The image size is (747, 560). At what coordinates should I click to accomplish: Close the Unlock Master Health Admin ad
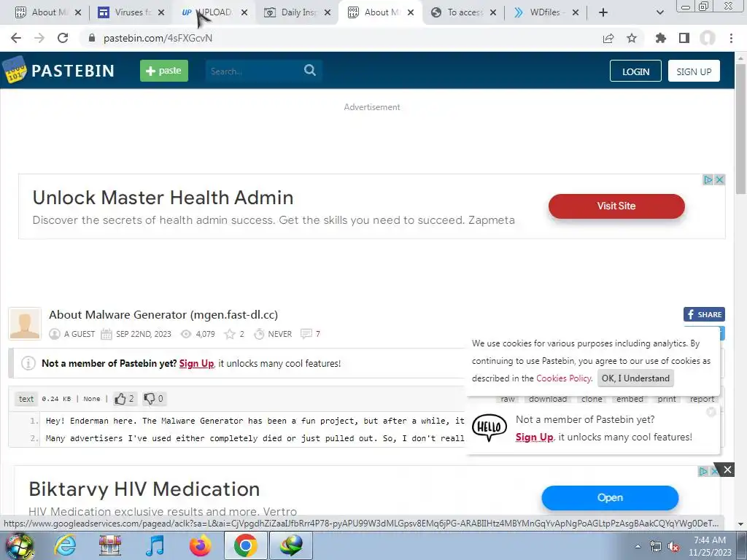pyautogui.click(x=720, y=179)
